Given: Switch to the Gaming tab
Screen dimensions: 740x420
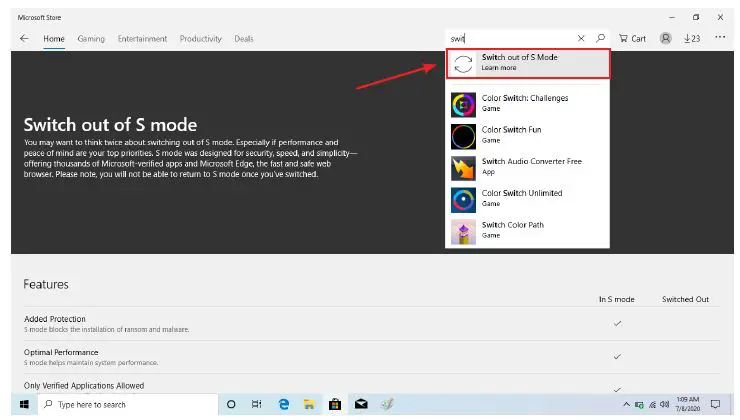Looking at the screenshot, I should (x=91, y=39).
